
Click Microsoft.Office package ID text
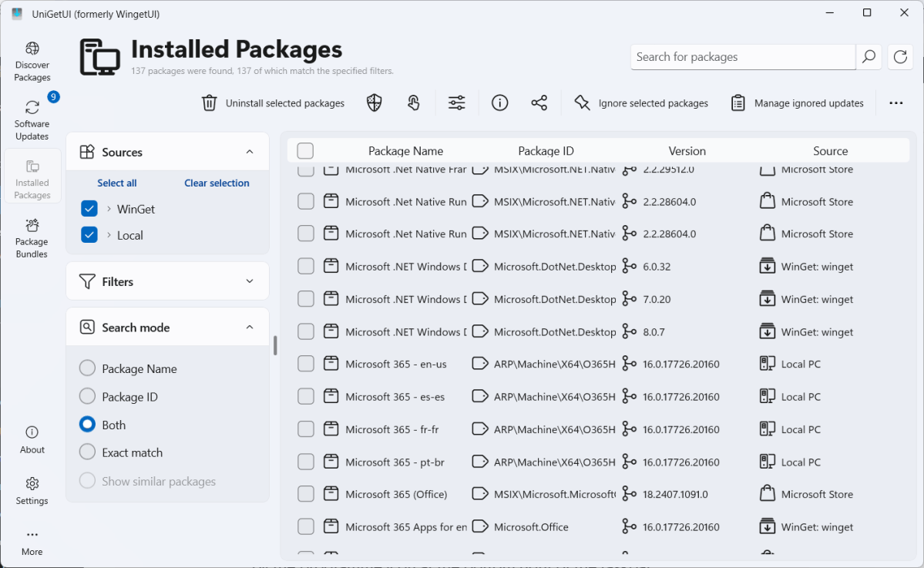click(531, 526)
